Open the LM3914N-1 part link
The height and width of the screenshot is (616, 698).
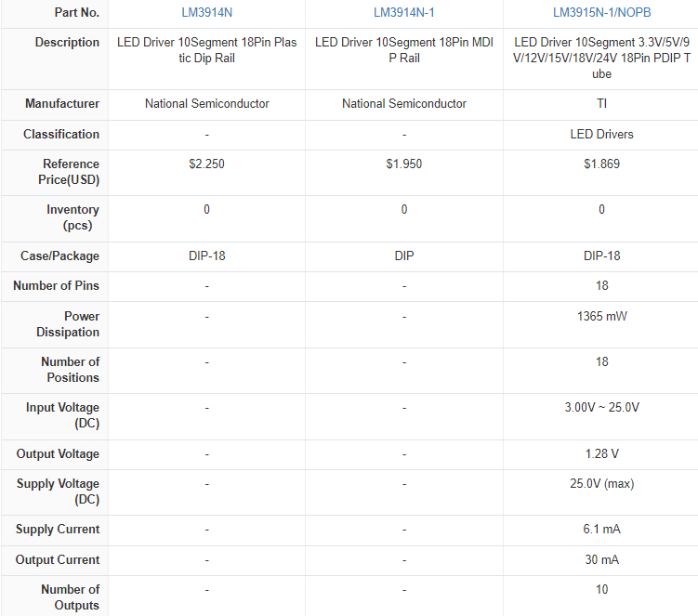coord(404,13)
